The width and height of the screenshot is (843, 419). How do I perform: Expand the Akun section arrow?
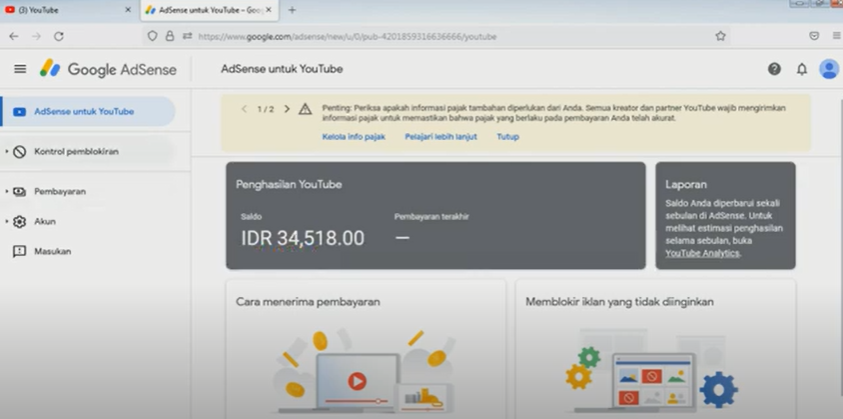[6, 221]
